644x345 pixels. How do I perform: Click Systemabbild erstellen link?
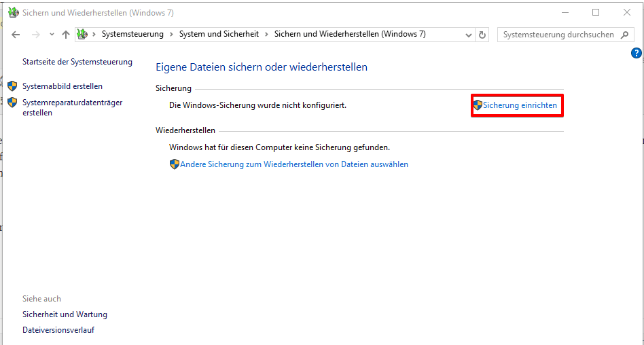click(x=62, y=86)
